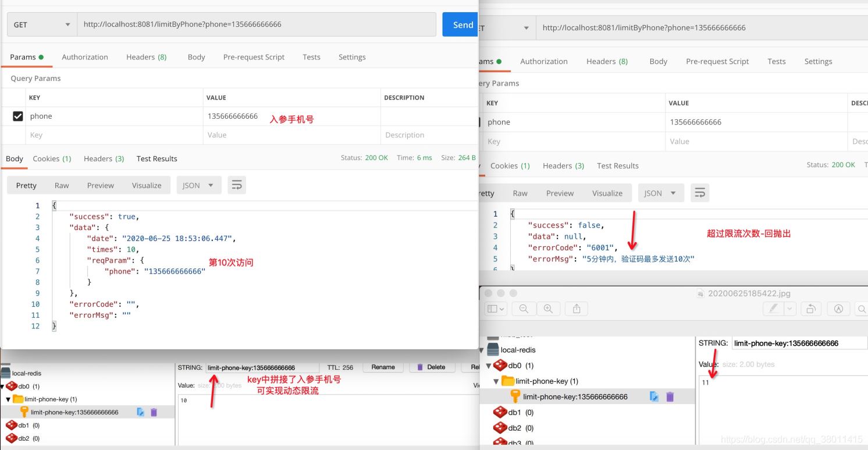Open Test Results tab in left Postman
Screen dimensions: 868x450
click(x=156, y=158)
